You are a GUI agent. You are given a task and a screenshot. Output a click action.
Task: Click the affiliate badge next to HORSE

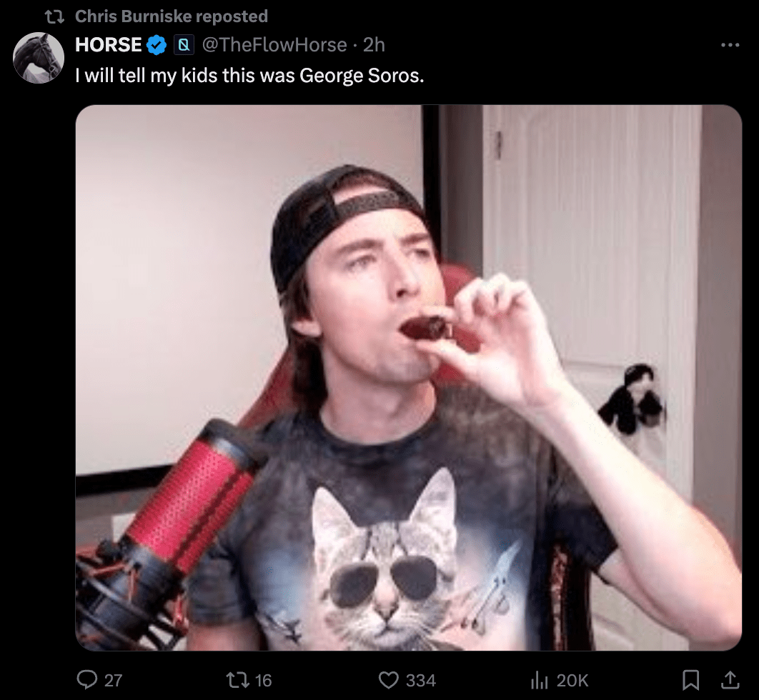click(x=184, y=46)
